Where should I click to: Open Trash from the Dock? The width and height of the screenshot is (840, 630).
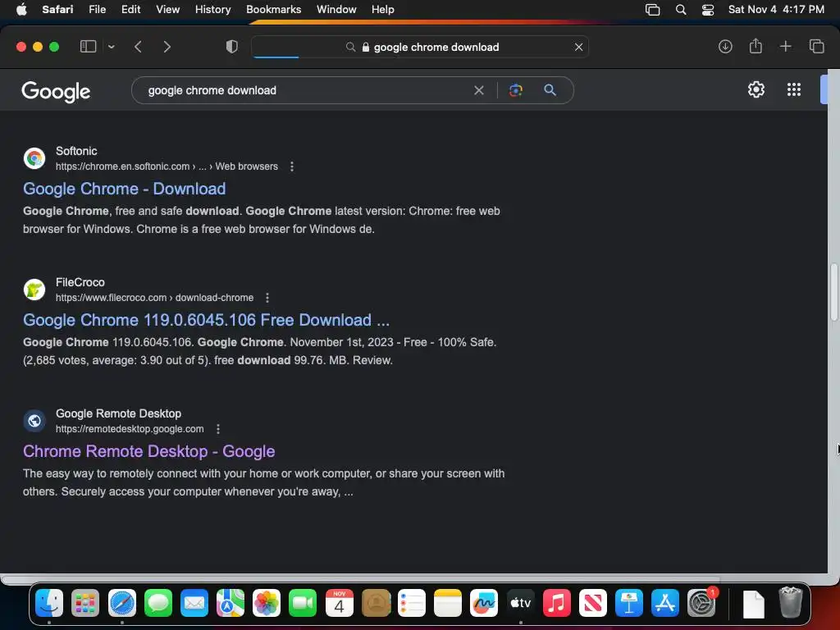[x=790, y=603]
